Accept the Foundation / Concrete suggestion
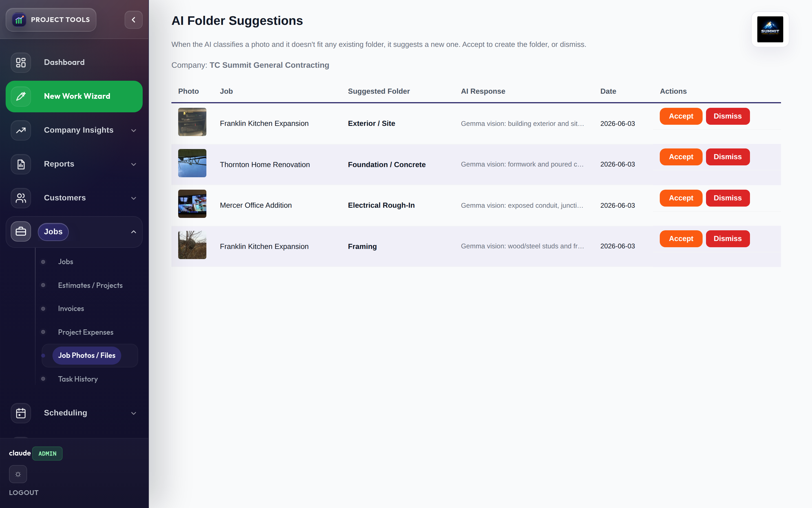The image size is (812, 508). pos(681,157)
